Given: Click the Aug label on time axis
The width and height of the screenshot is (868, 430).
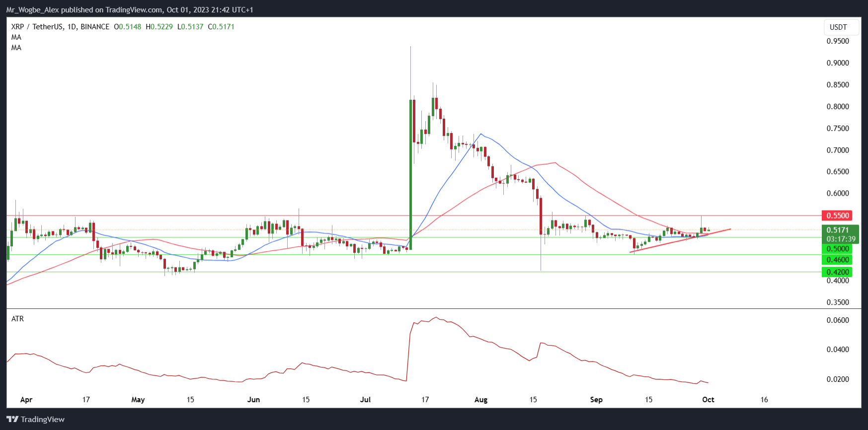Looking at the screenshot, I should 481,400.
